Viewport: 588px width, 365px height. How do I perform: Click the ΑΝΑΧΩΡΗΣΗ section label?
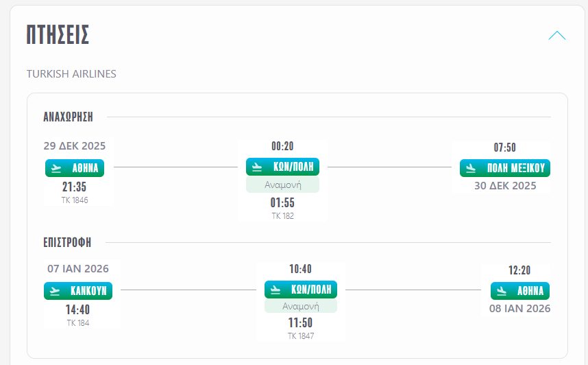[68, 117]
